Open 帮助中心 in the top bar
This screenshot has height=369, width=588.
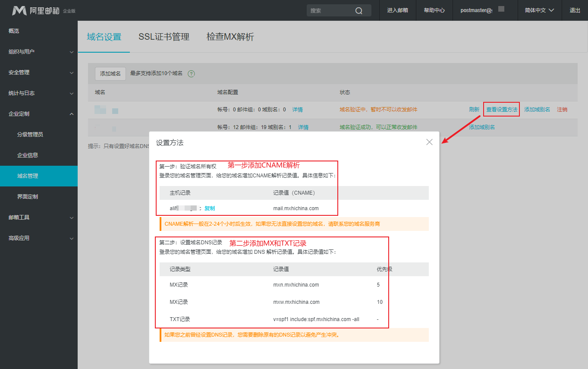pos(434,10)
